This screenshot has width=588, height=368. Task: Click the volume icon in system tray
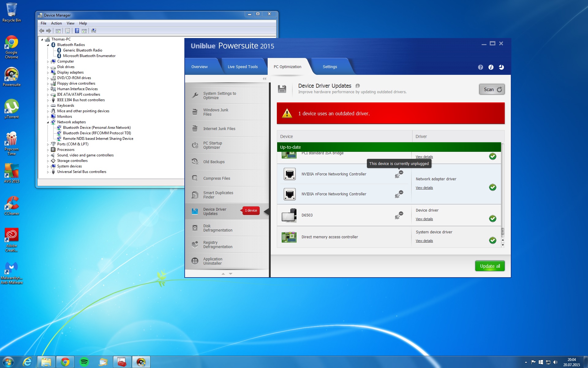[555, 362]
